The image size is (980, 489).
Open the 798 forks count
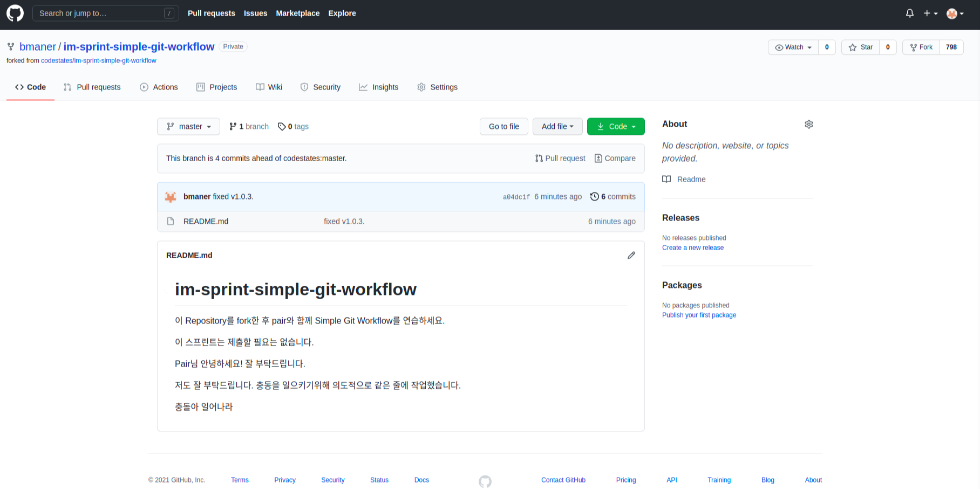tap(951, 47)
